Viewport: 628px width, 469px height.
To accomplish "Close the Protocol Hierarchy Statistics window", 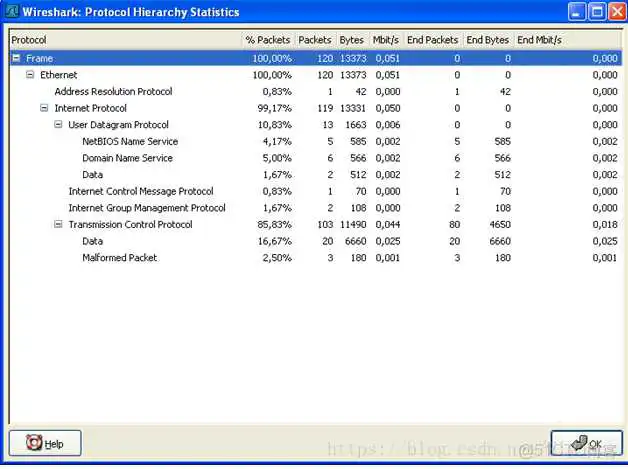I will click(x=617, y=12).
